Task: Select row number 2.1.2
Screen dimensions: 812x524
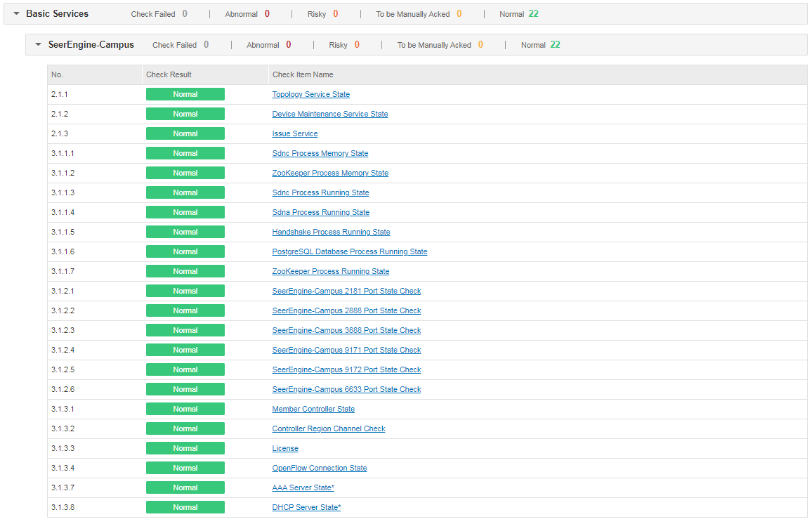Action: tap(60, 114)
